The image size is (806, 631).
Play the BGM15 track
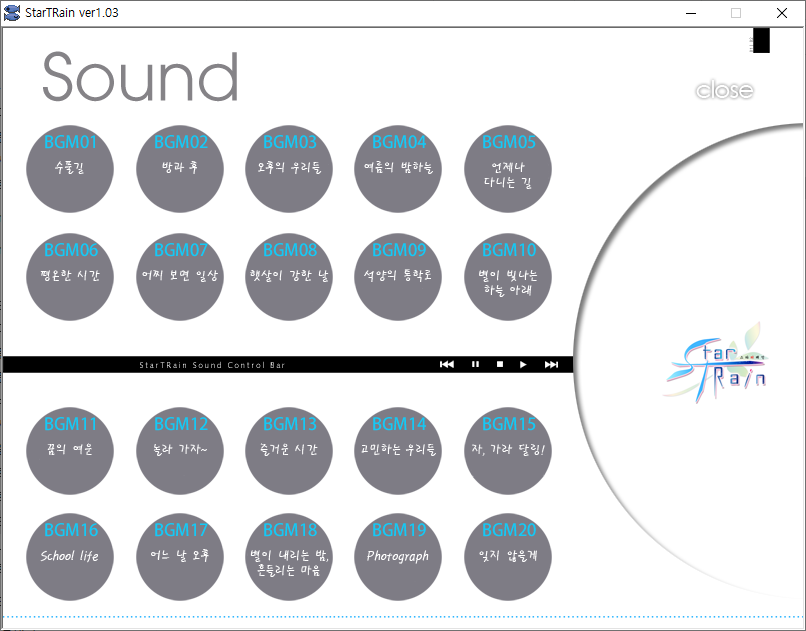[508, 451]
